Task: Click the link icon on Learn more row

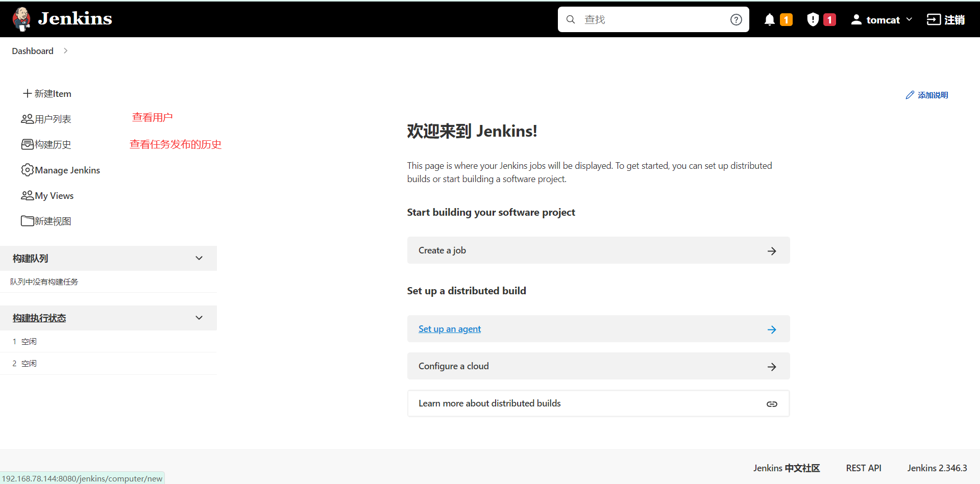Action: click(x=772, y=404)
